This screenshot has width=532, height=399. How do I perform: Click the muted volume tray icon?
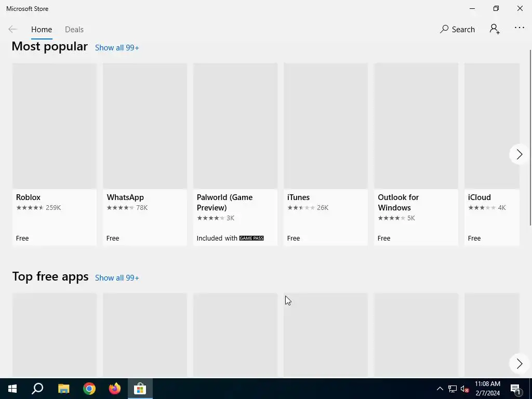[464, 389]
